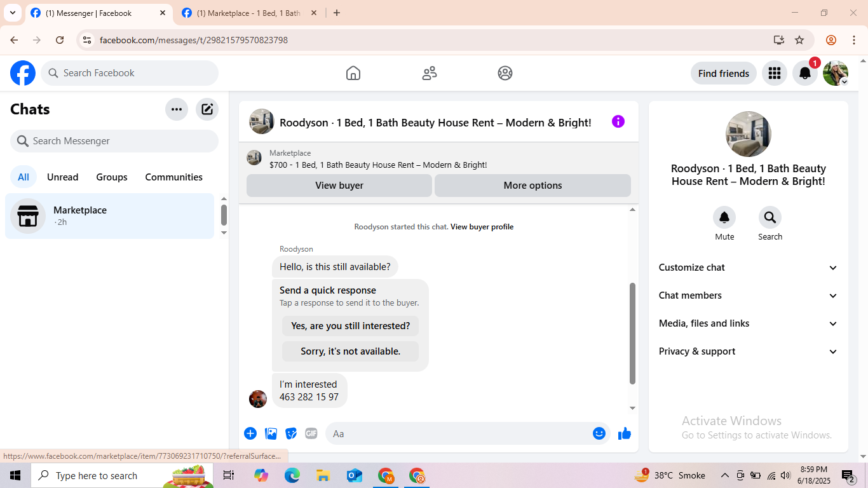Expand Customize chat section

point(749,268)
